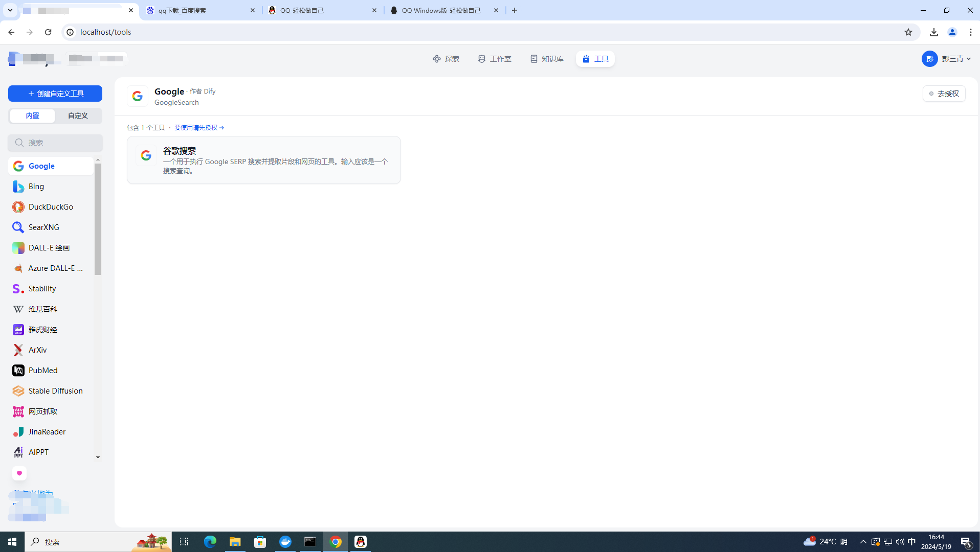This screenshot has width=980, height=552.
Task: Go to 探索 section
Action: click(446, 59)
